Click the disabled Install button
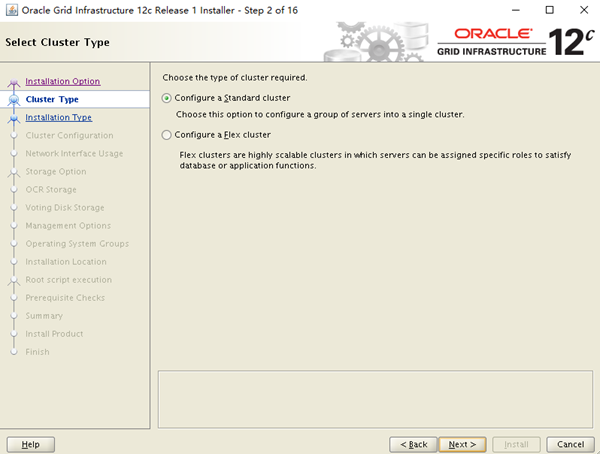Image resolution: width=600 pixels, height=454 pixels. click(516, 444)
